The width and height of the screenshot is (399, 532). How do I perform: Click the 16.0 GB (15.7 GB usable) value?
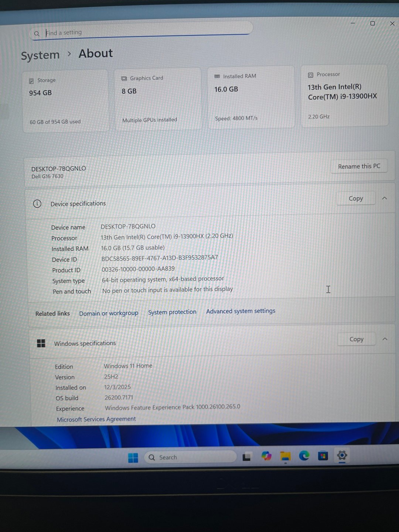(133, 248)
